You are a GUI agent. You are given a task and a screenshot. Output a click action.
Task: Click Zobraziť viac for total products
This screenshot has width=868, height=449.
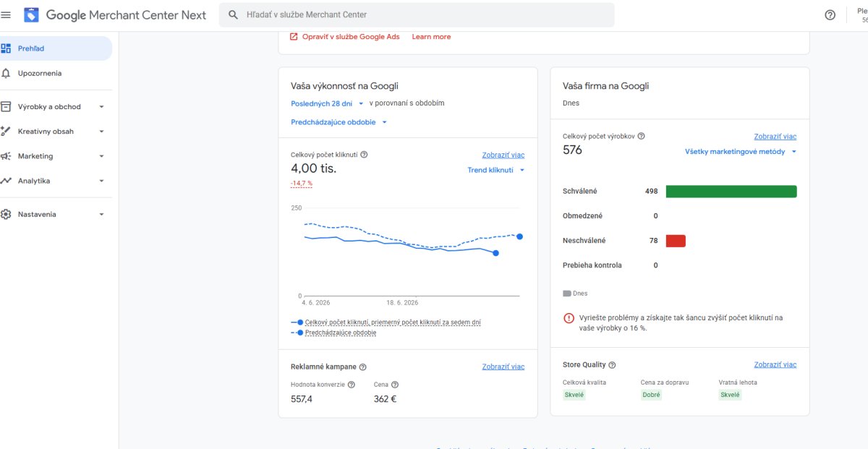click(775, 136)
